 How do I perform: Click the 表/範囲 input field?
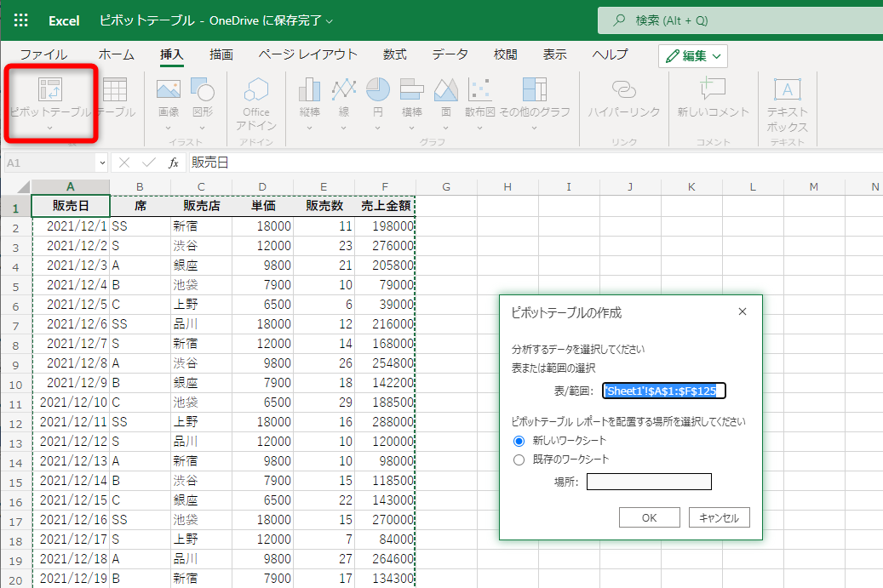point(665,391)
